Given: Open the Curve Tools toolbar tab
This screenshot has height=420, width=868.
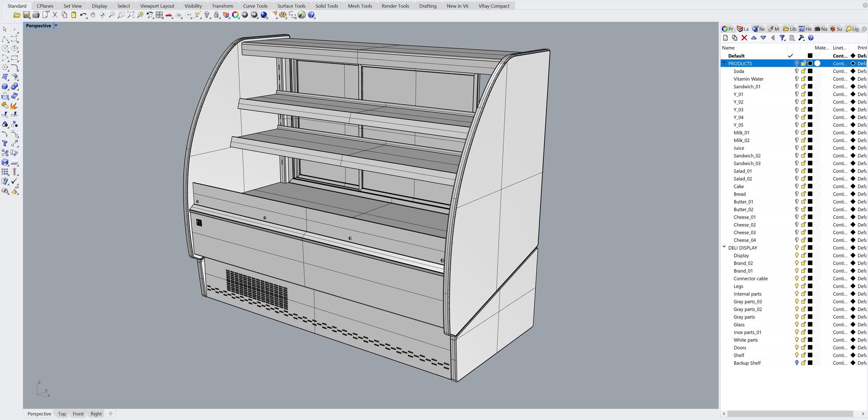Looking at the screenshot, I should coord(255,6).
